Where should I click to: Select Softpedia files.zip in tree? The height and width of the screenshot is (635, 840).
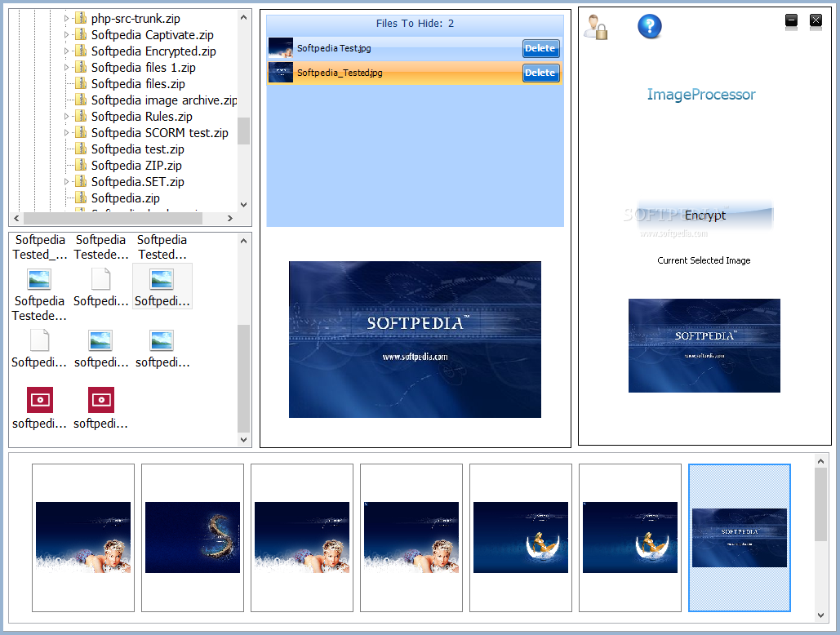(138, 84)
